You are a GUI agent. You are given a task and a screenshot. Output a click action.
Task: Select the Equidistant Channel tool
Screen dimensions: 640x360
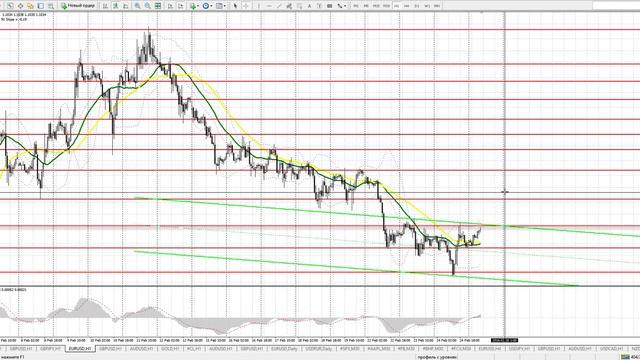tap(289, 6)
